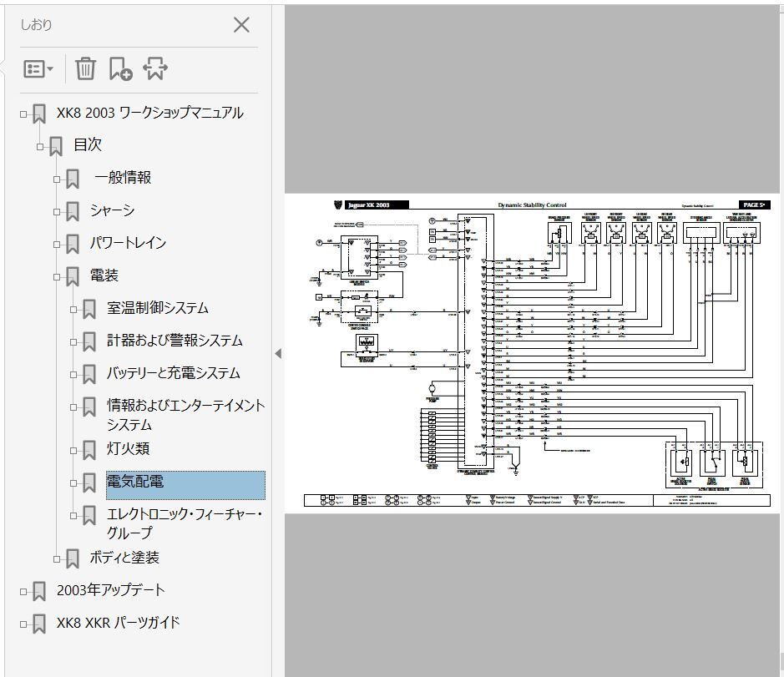
Task: Open the 計器および警報システム bookmark
Action: tap(175, 340)
